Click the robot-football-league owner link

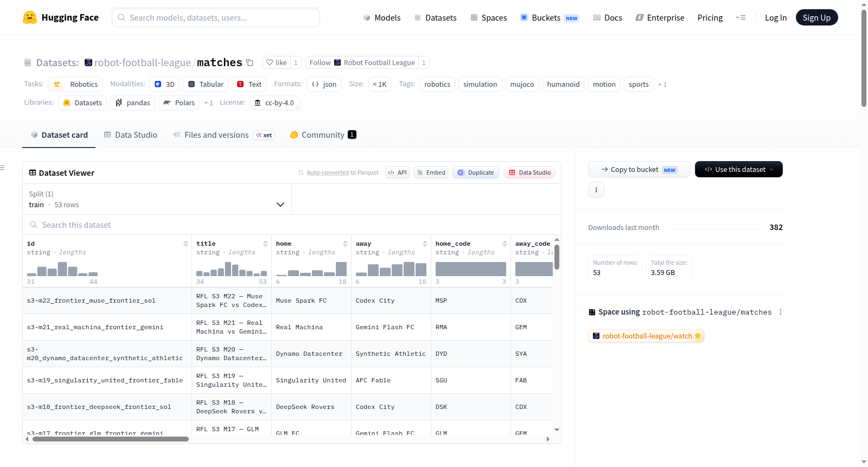pos(143,62)
